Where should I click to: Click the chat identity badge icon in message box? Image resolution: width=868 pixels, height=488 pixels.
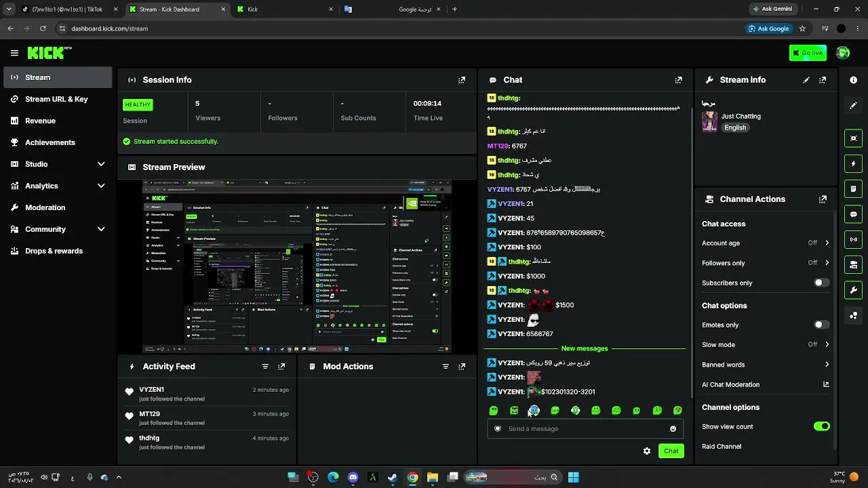(498, 429)
